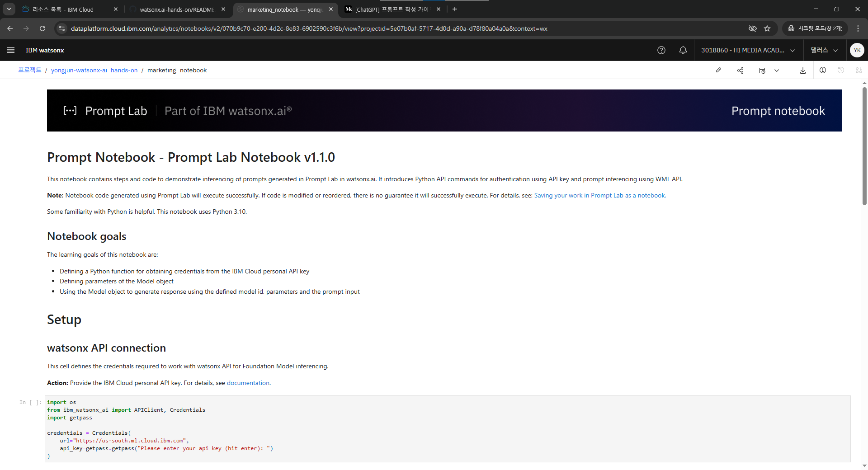868x470 pixels.
Task: Close the watsonx.ai-hands-on README tab
Action: (223, 9)
